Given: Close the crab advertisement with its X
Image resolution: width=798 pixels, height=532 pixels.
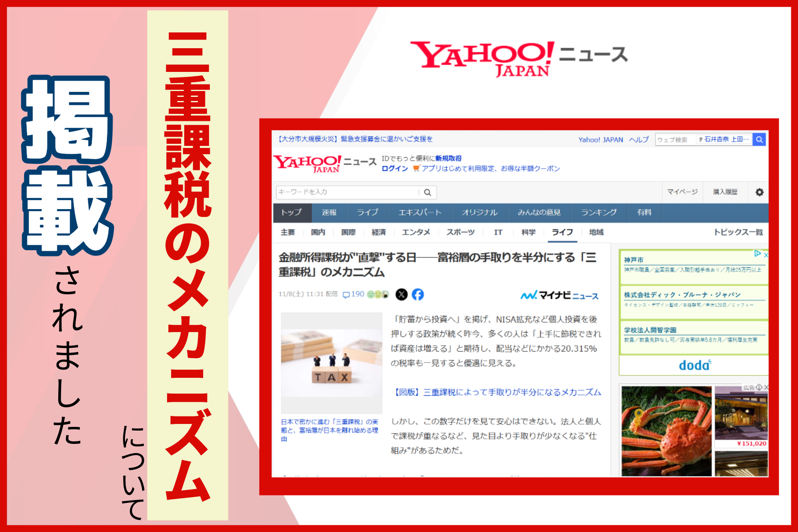Looking at the screenshot, I should coord(766,387).
